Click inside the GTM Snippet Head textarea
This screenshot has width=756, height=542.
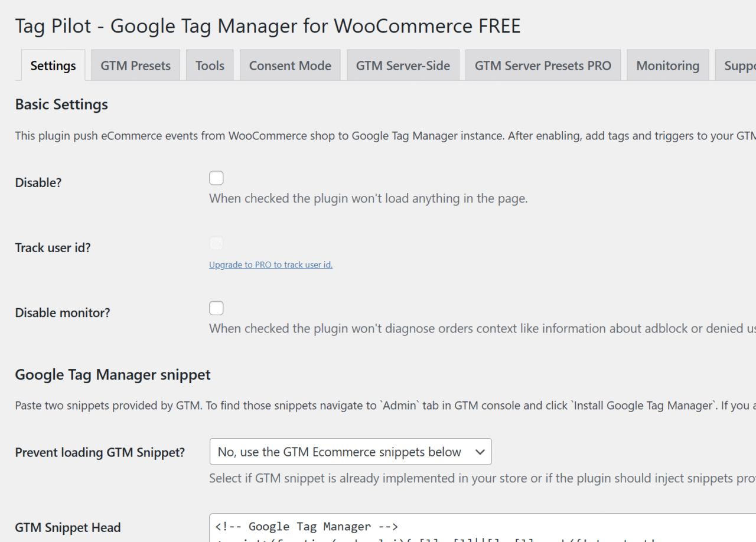click(x=483, y=528)
